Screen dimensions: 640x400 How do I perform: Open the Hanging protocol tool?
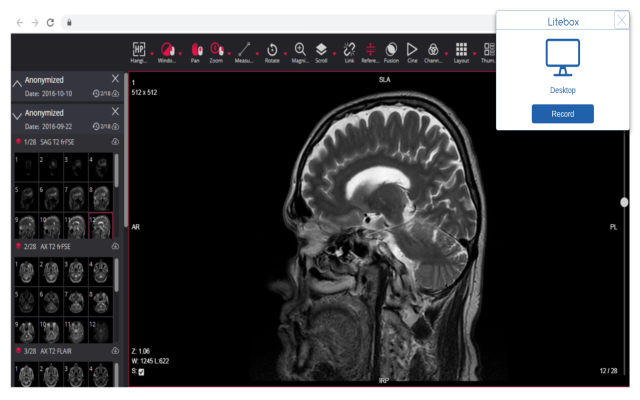click(138, 50)
